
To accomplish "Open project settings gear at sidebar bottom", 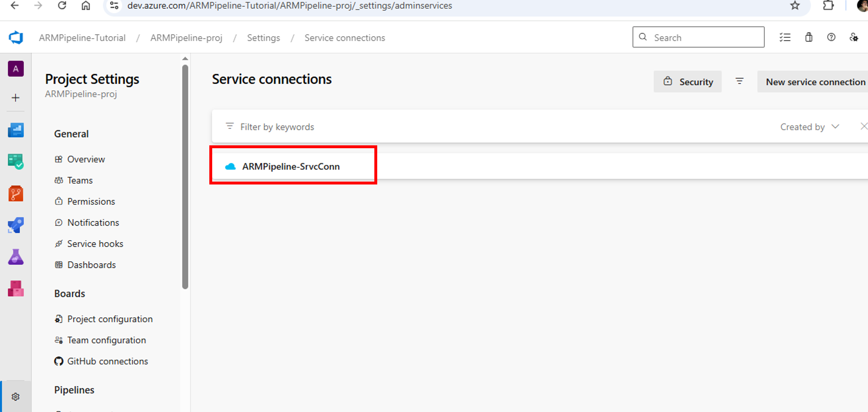I will [16, 396].
